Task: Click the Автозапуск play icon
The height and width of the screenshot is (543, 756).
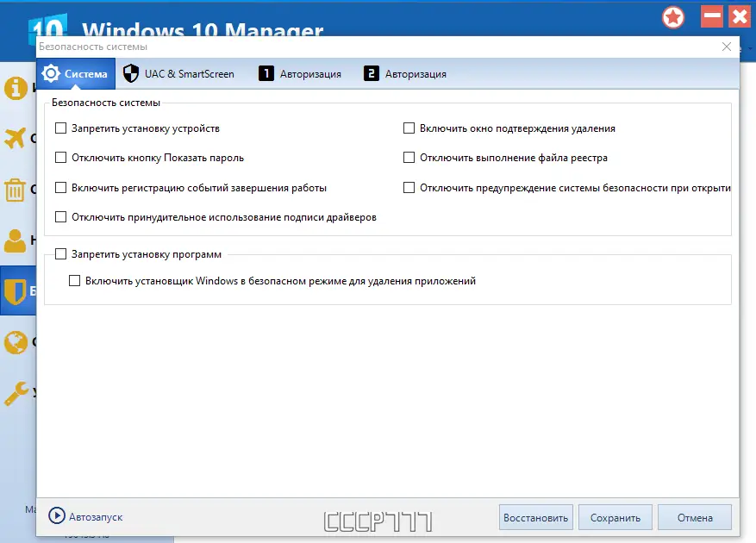Action: tap(55, 516)
